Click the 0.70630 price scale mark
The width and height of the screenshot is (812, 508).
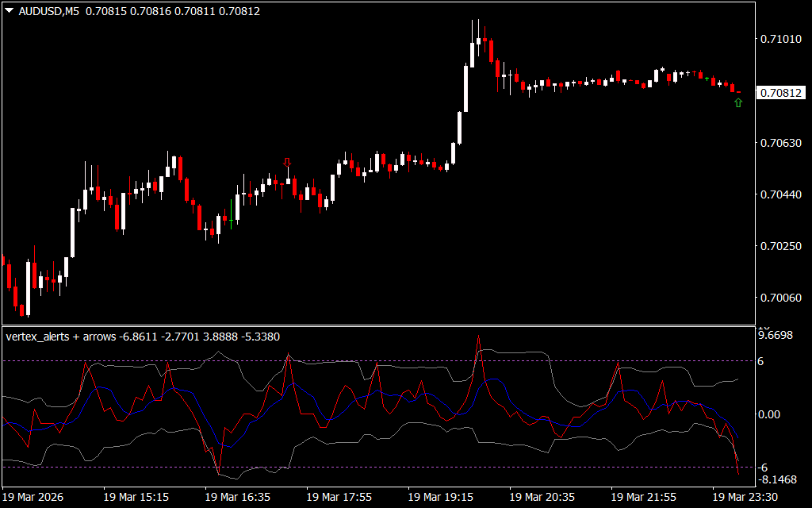pos(779,144)
